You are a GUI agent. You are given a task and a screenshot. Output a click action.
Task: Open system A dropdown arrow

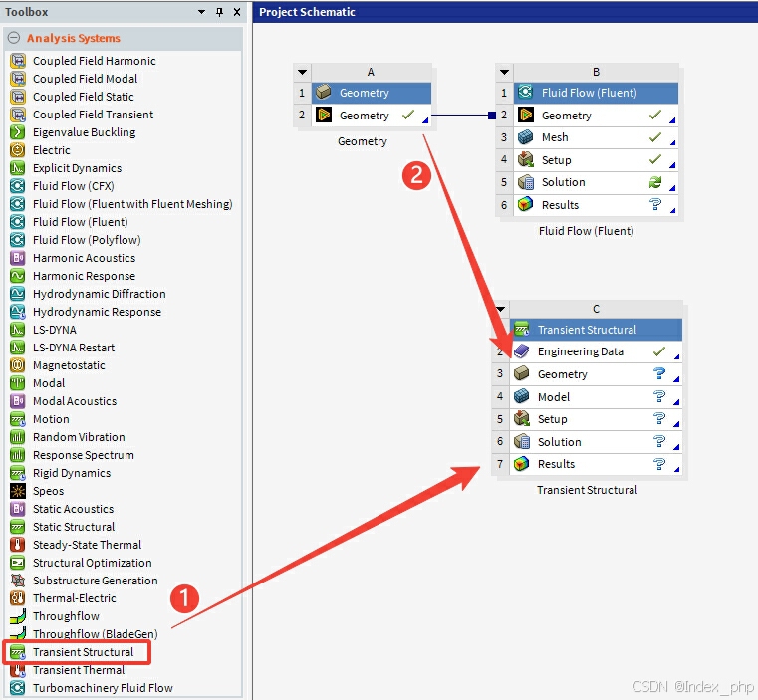[302, 72]
